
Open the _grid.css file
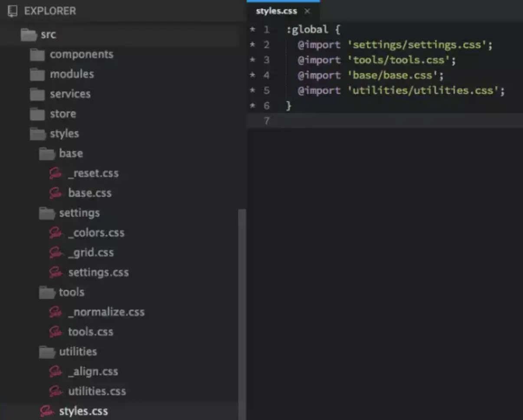pyautogui.click(x=91, y=253)
